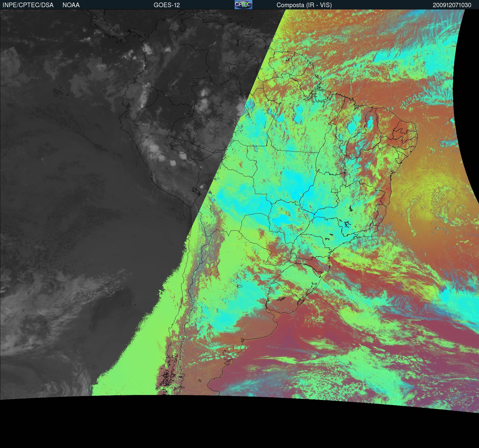
Task: Click the GOES-12 satellite label
Action: tap(167, 5)
